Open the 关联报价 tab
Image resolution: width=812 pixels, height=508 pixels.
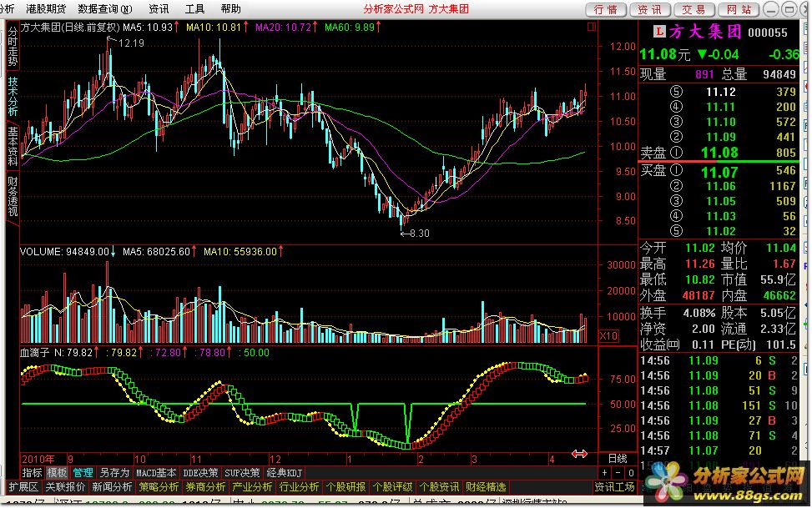click(x=65, y=487)
